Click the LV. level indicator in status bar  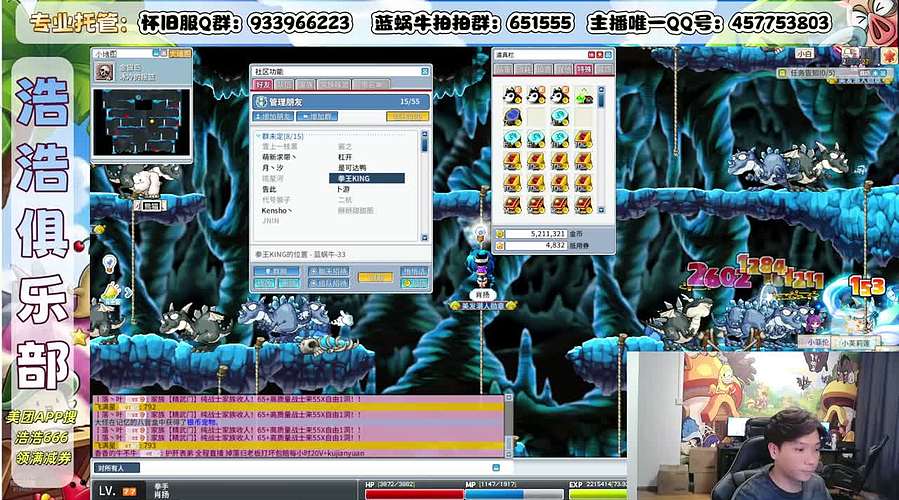tap(118, 491)
